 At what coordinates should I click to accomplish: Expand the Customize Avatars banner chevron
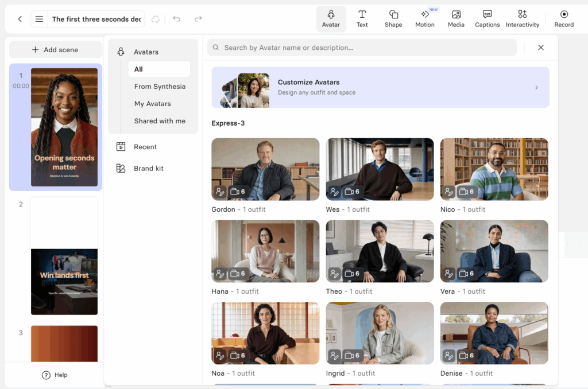pyautogui.click(x=537, y=87)
